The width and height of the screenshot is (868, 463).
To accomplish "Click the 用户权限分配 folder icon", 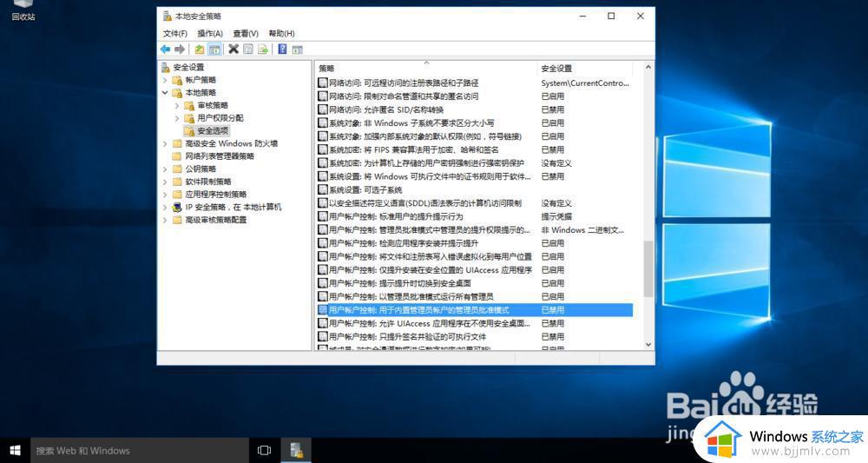I will point(189,118).
